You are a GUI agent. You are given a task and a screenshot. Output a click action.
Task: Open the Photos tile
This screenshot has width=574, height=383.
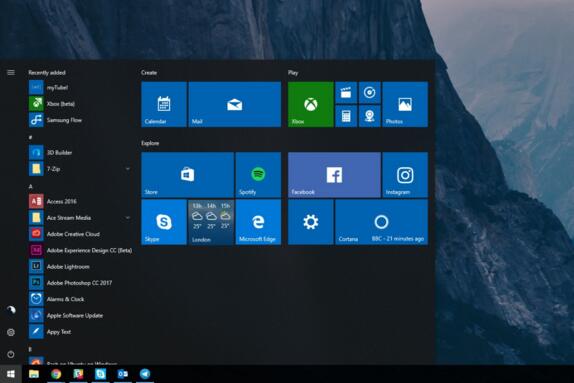pos(405,104)
